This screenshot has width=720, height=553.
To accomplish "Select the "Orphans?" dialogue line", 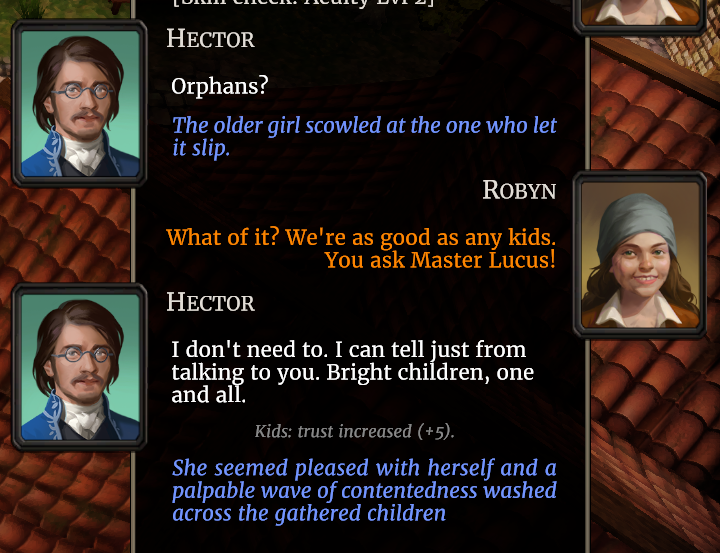I will [x=219, y=86].
